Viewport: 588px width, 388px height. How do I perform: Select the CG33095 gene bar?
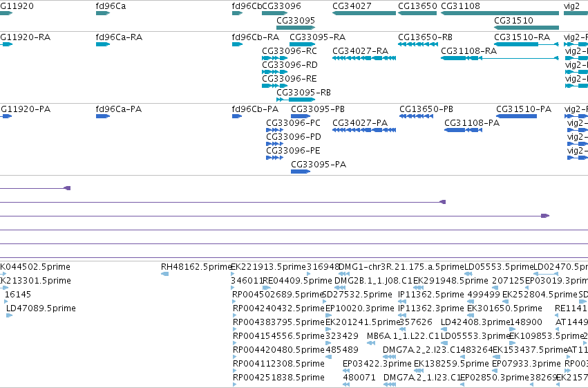pos(296,28)
